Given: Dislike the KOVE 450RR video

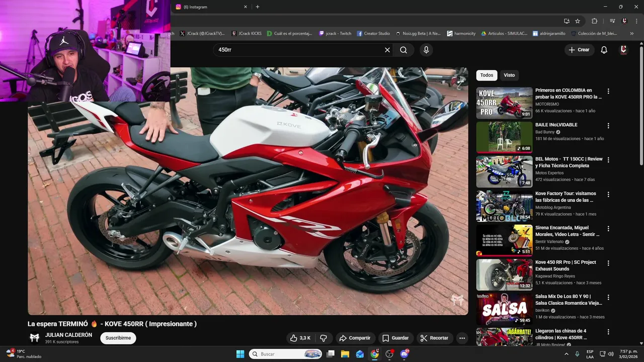Looking at the screenshot, I should point(324,338).
